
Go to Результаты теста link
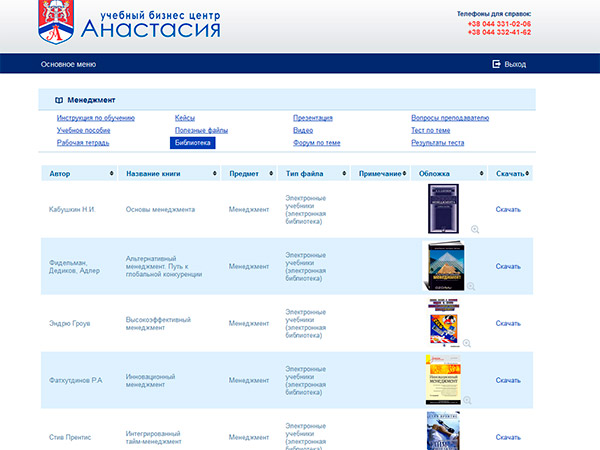pos(437,143)
